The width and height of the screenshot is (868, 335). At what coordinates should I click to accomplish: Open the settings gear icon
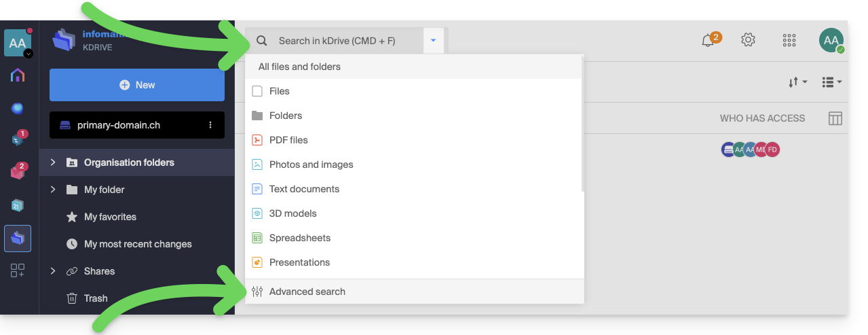point(748,40)
